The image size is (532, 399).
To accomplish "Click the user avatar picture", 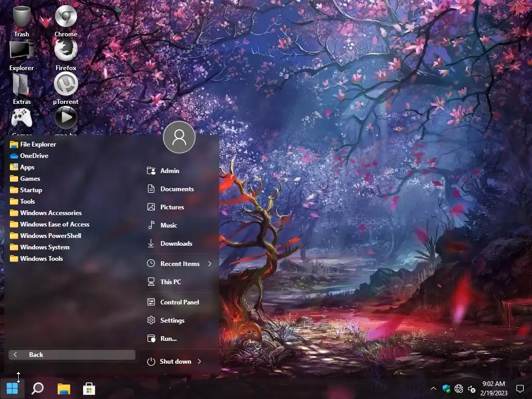I will click(179, 137).
